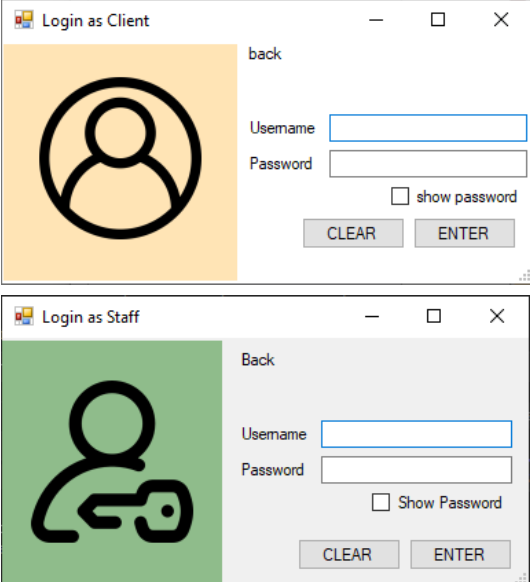530x582 pixels.
Task: Click the client user avatar image
Action: [120, 162]
